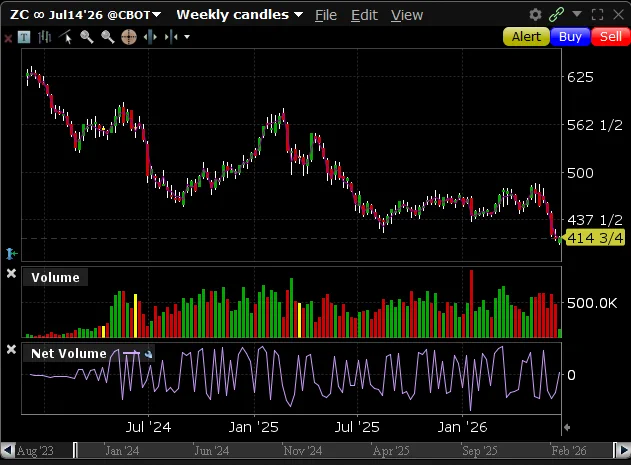Click the blue Buy button

click(x=570, y=37)
